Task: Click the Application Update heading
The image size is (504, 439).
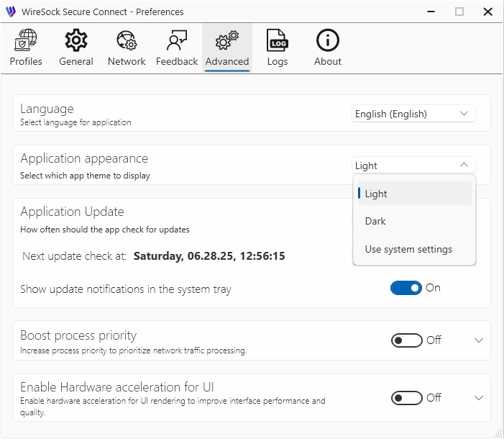Action: 72,212
